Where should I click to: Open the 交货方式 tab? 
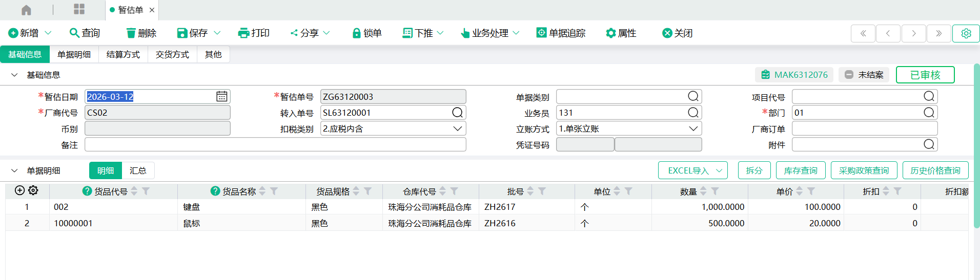pos(172,54)
